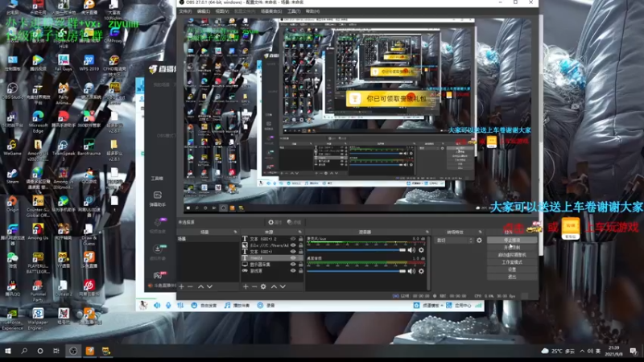The height and width of the screenshot is (362, 644).
Task: Open the Among Us desktop shortcut
Action: pyautogui.click(x=38, y=229)
